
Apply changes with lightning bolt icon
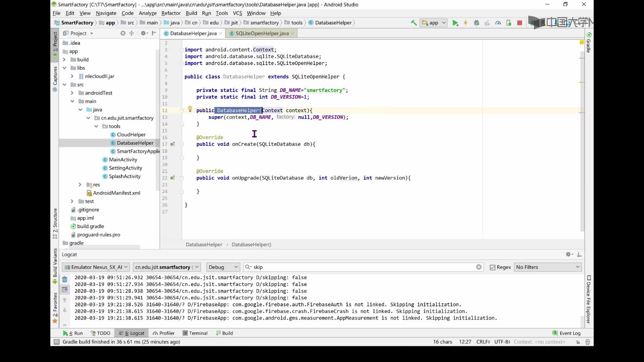466,23
